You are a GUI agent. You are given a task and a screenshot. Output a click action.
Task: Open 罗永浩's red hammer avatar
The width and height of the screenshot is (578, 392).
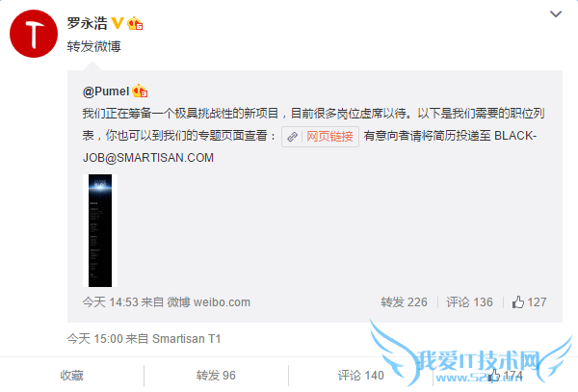pos(34,34)
